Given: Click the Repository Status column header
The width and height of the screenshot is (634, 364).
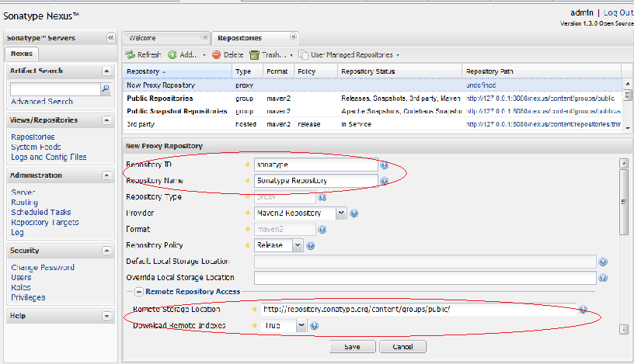Looking at the screenshot, I should coord(399,71).
